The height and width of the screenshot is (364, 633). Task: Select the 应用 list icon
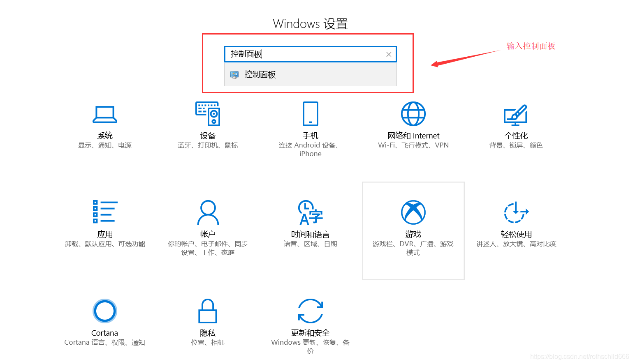[x=105, y=212]
